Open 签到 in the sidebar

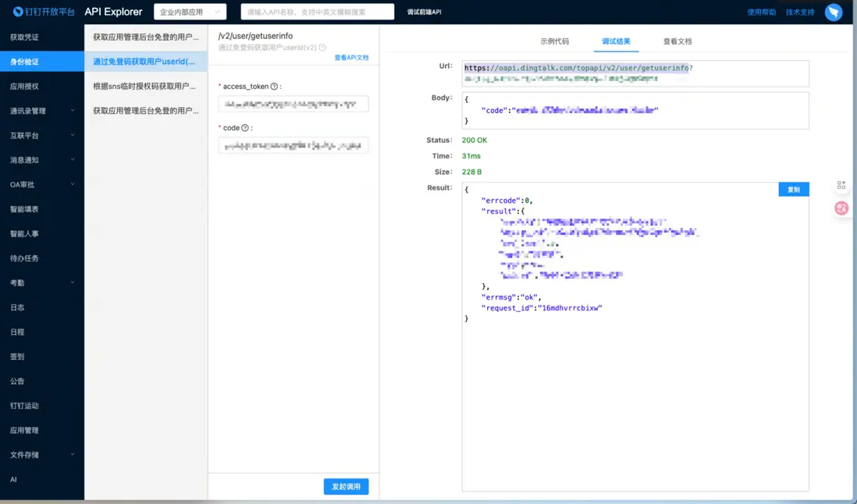click(42, 357)
